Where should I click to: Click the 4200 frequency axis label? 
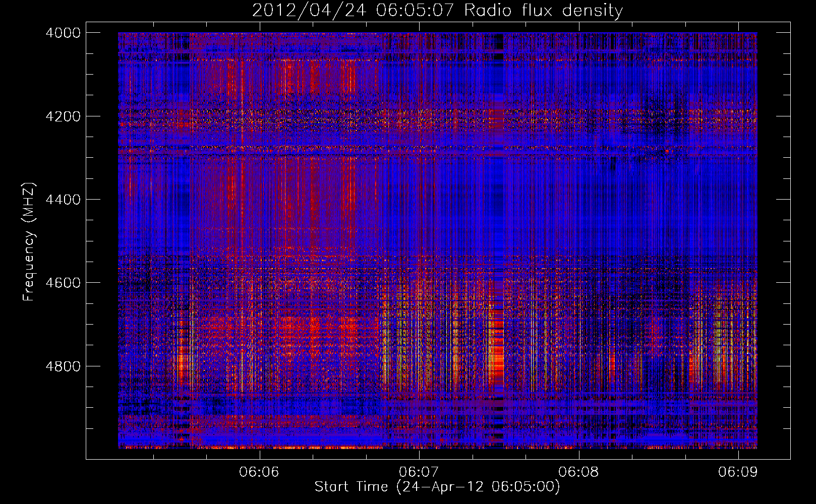pyautogui.click(x=63, y=116)
